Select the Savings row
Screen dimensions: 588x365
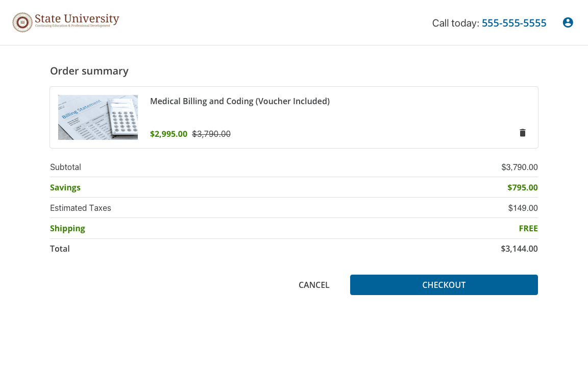pos(65,187)
